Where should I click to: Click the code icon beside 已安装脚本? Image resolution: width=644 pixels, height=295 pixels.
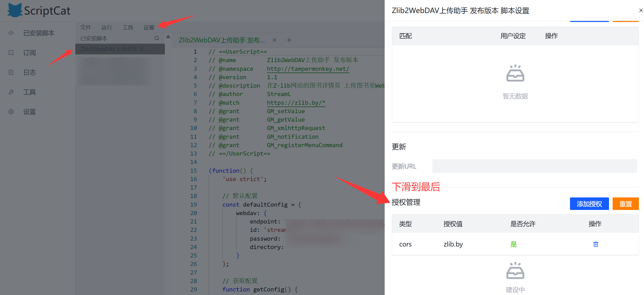pos(11,33)
